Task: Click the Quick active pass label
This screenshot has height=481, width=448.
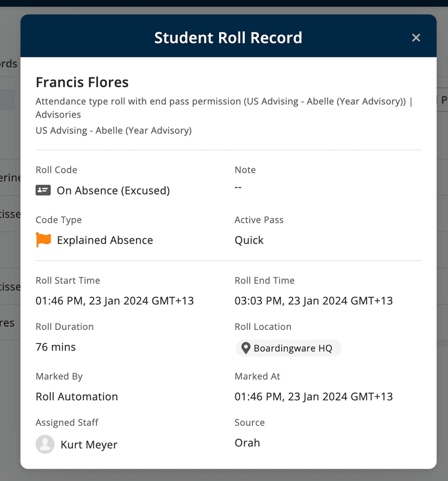Action: [x=249, y=240]
